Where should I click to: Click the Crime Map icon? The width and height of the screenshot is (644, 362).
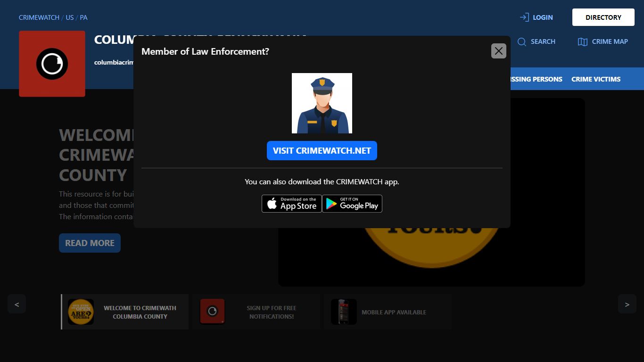(583, 42)
